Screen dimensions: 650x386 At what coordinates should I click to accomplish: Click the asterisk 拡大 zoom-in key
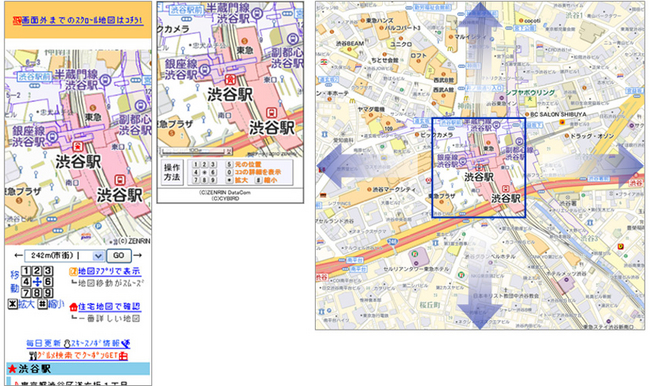tap(21, 304)
